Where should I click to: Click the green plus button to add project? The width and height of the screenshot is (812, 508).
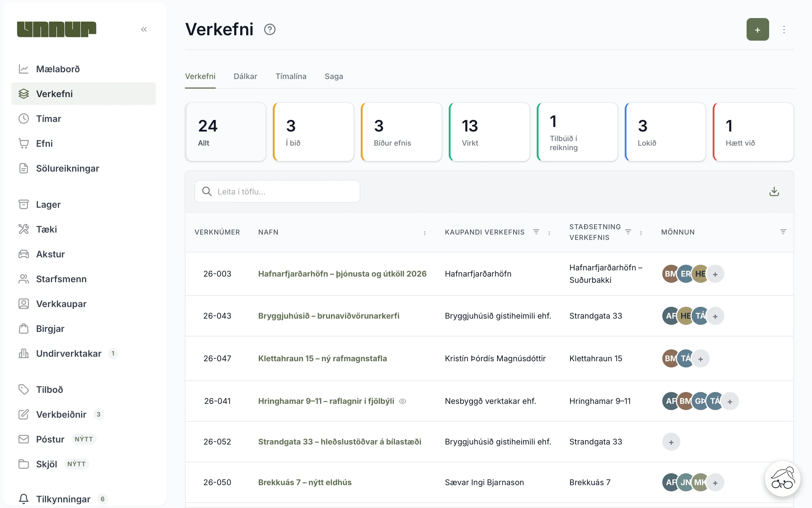click(757, 30)
